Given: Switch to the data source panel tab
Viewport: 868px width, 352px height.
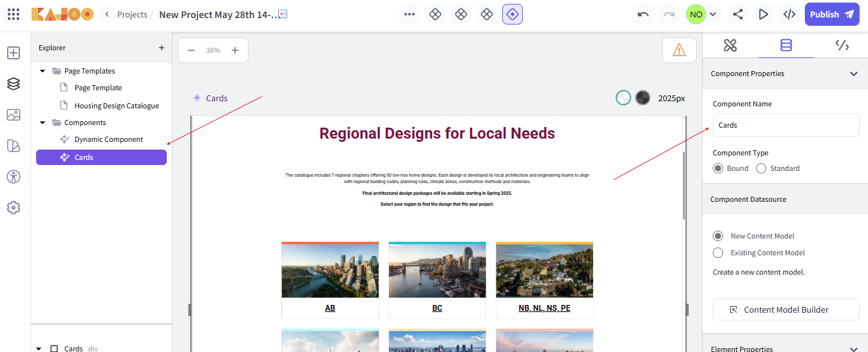Looking at the screenshot, I should click(x=786, y=45).
